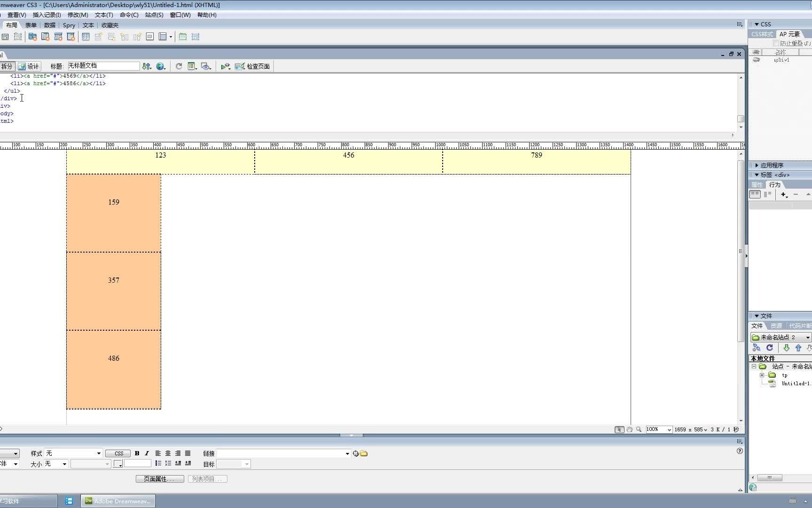Insert a Spry Menu Bar
Viewport: 812px width, 508px height.
(32, 37)
